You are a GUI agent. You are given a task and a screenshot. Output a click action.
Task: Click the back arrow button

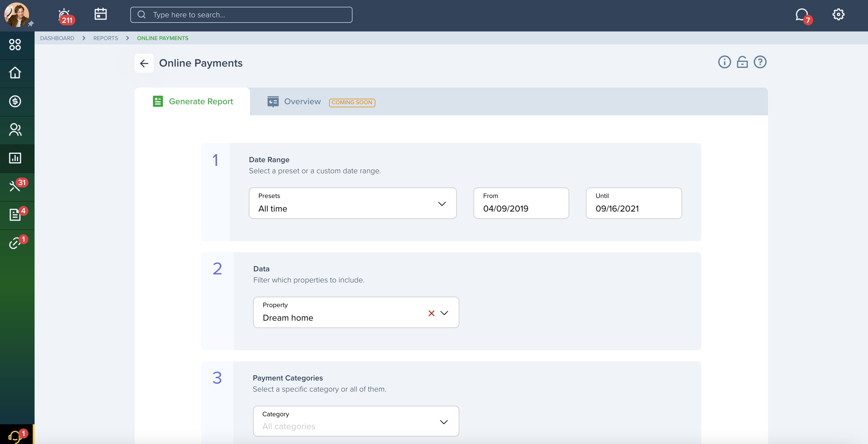click(144, 63)
